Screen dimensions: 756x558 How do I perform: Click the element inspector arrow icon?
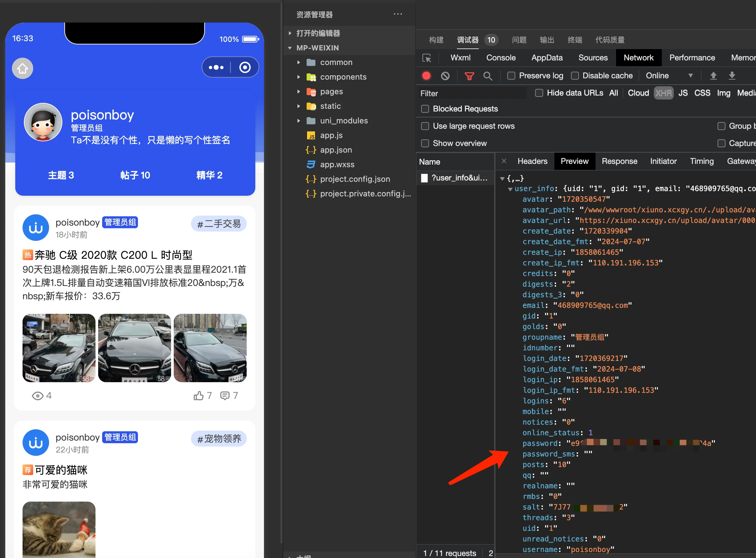(x=427, y=58)
